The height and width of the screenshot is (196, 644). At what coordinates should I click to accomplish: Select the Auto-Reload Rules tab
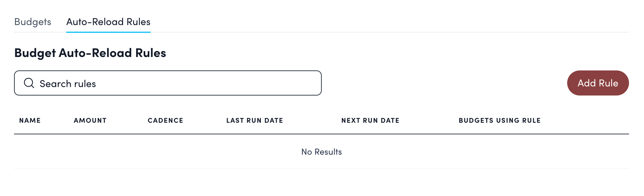click(108, 22)
